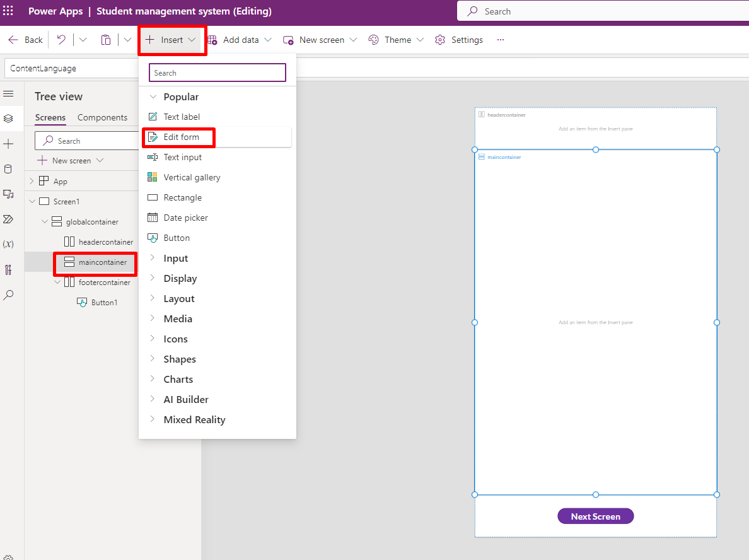Click the ContentLanguage property dropdown

[72, 68]
